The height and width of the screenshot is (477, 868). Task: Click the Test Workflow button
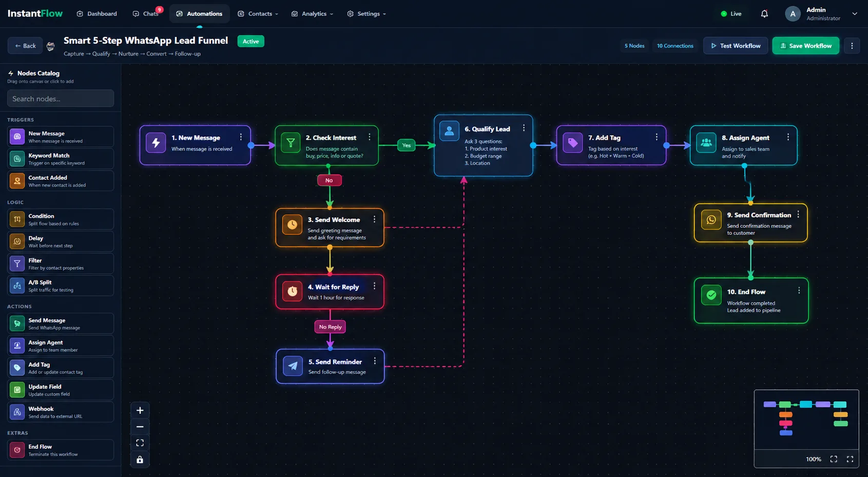[x=736, y=46]
